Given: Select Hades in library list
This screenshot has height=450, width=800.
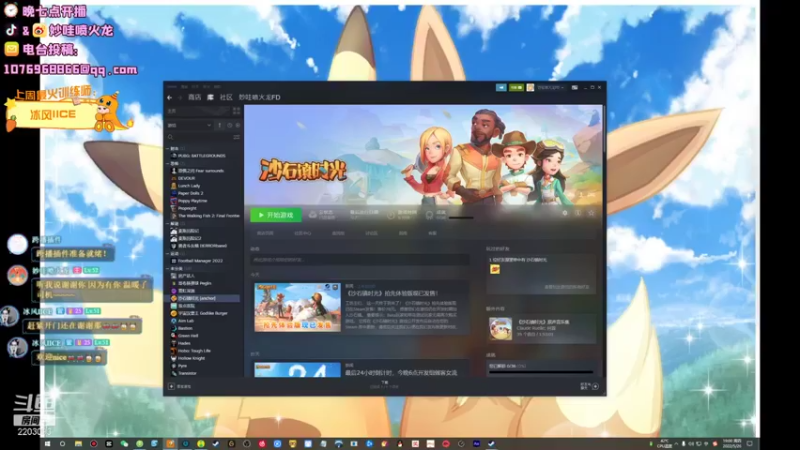Looking at the screenshot, I should (x=184, y=343).
